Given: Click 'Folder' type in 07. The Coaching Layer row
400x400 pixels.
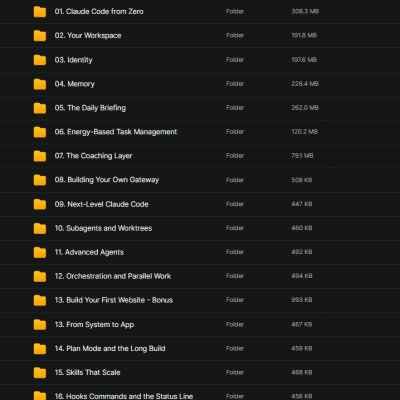Looking at the screenshot, I should pyautogui.click(x=235, y=156).
